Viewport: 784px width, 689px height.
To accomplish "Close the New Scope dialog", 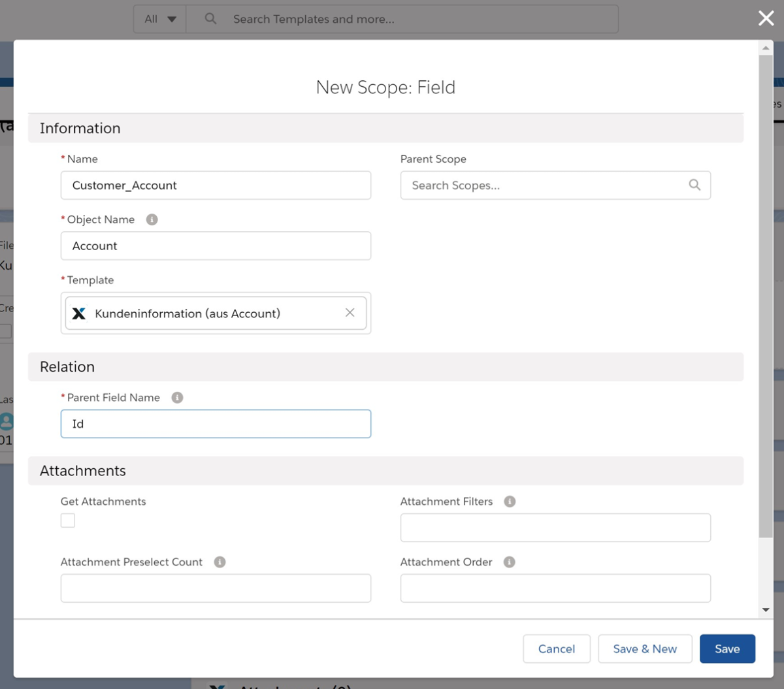I will 766,18.
